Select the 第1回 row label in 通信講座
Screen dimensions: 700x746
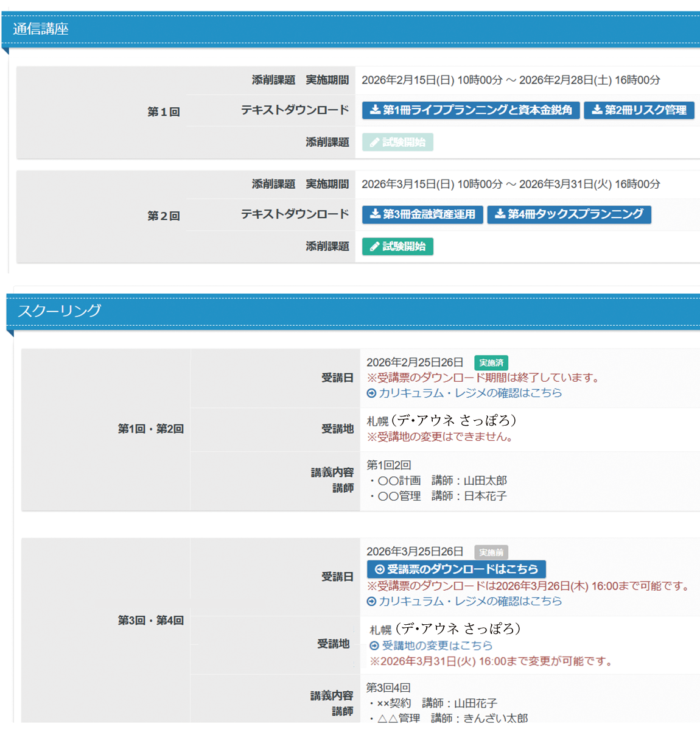(x=164, y=112)
